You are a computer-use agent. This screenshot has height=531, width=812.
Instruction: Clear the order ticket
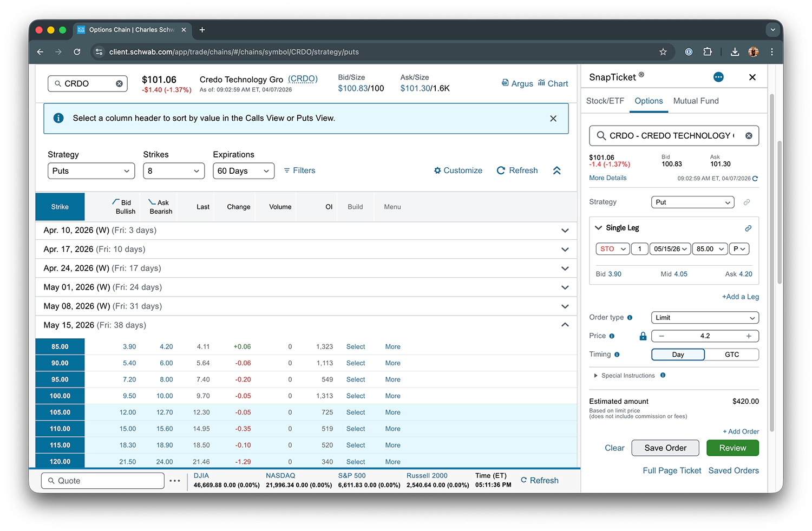click(614, 448)
